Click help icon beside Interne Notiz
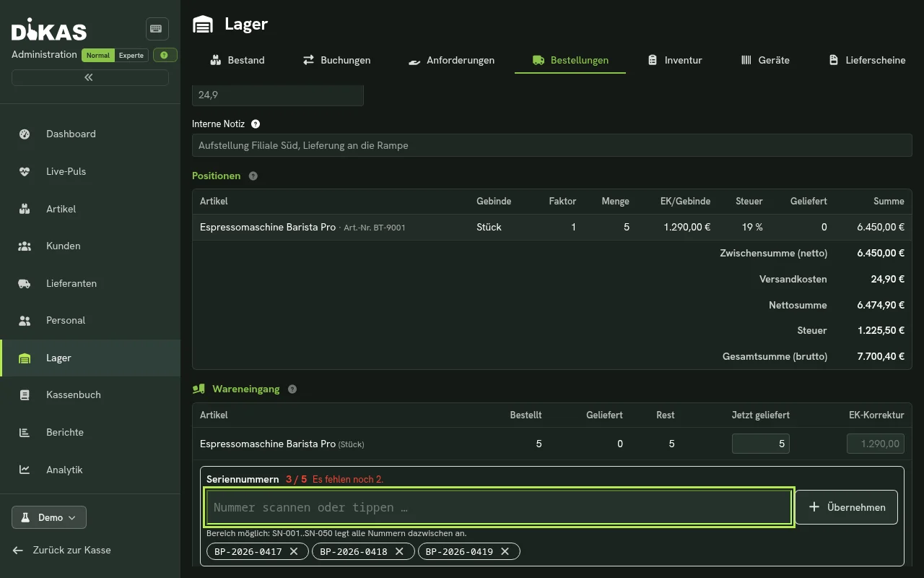Viewport: 924px width, 578px height. point(256,124)
